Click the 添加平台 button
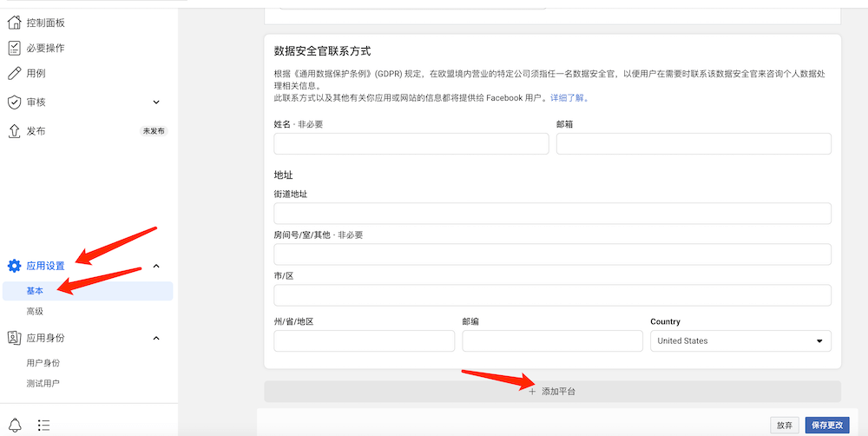 pyautogui.click(x=552, y=392)
